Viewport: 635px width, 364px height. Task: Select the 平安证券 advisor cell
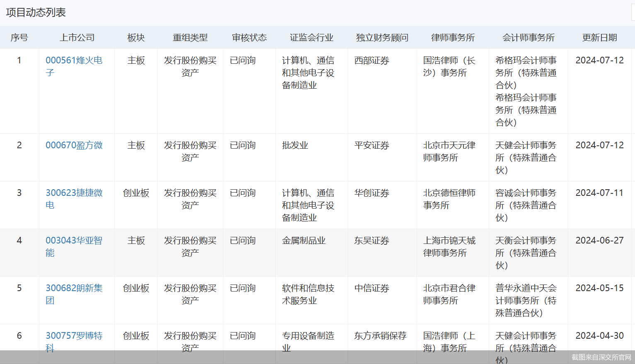pos(372,145)
